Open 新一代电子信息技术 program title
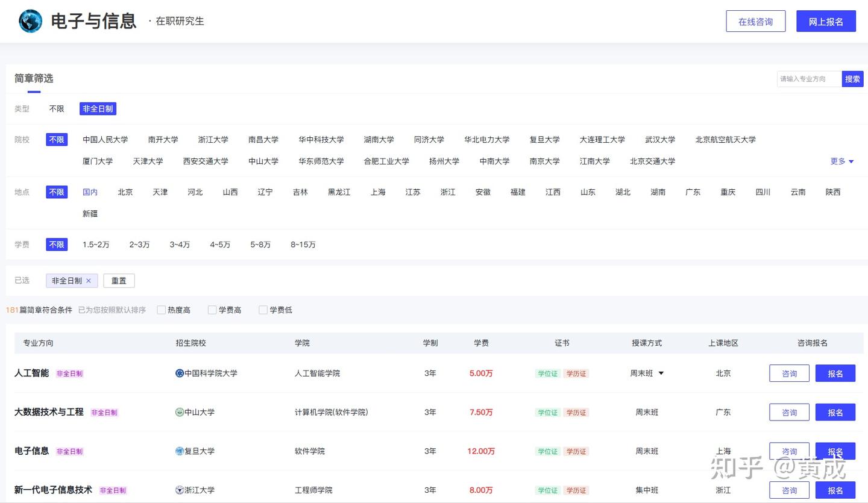The height and width of the screenshot is (503, 868). coord(53,490)
